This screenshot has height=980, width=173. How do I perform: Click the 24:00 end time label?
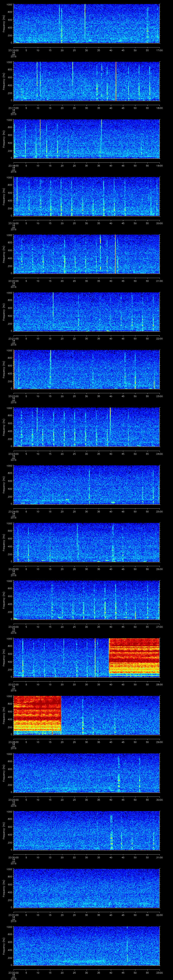[x=159, y=454]
